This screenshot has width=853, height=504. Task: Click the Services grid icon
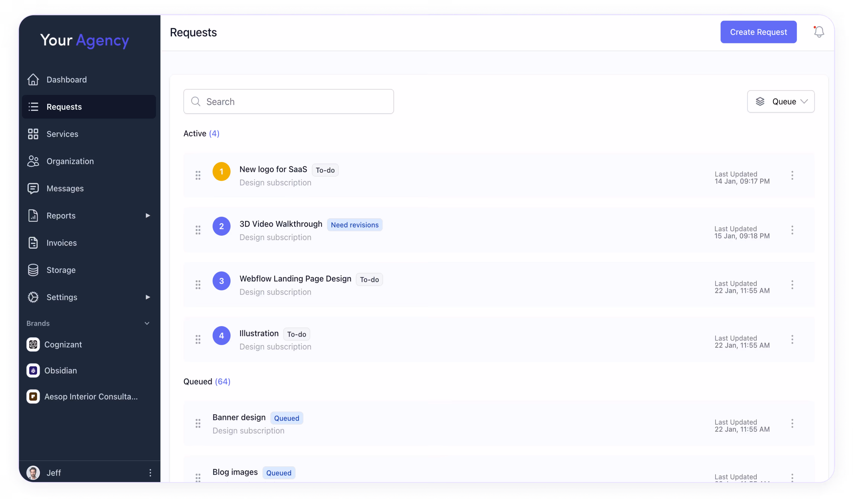[33, 134]
